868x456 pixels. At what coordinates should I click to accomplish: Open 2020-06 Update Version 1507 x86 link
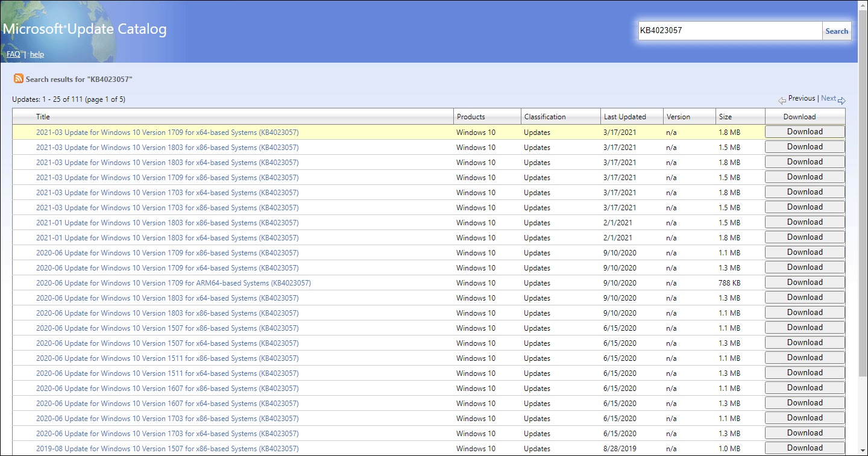[x=167, y=328]
